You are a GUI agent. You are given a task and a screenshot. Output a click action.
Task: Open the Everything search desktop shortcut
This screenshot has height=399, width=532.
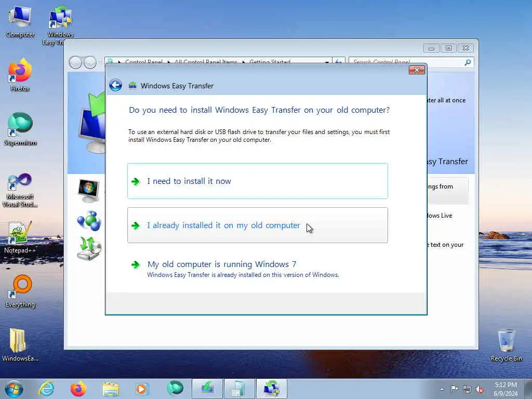[x=20, y=291]
